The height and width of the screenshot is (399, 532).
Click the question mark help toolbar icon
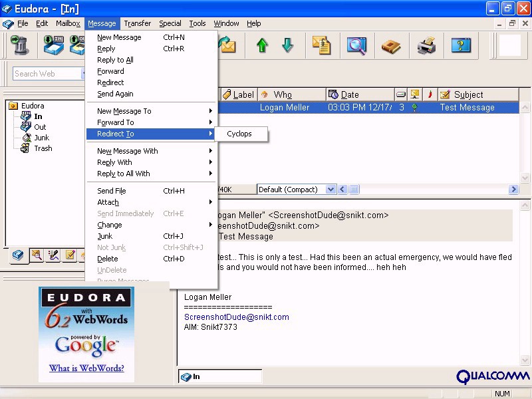[x=461, y=45]
